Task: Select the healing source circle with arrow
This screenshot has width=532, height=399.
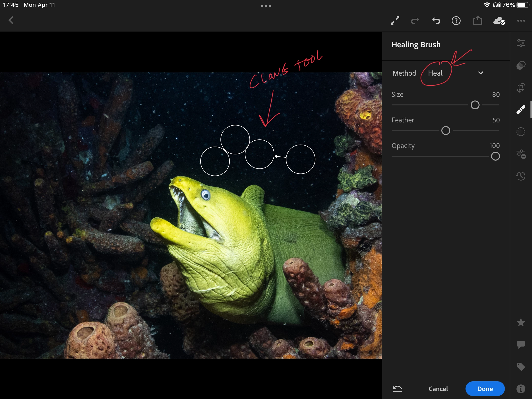Action: click(x=300, y=159)
